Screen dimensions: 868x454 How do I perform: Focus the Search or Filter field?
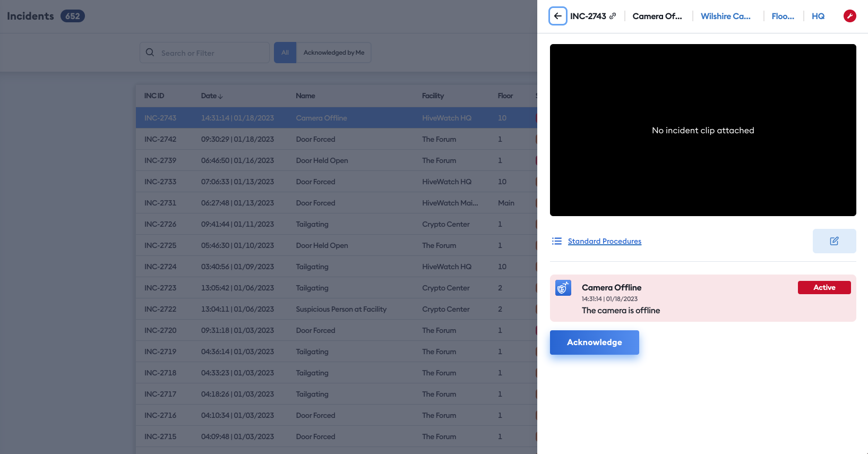click(204, 53)
